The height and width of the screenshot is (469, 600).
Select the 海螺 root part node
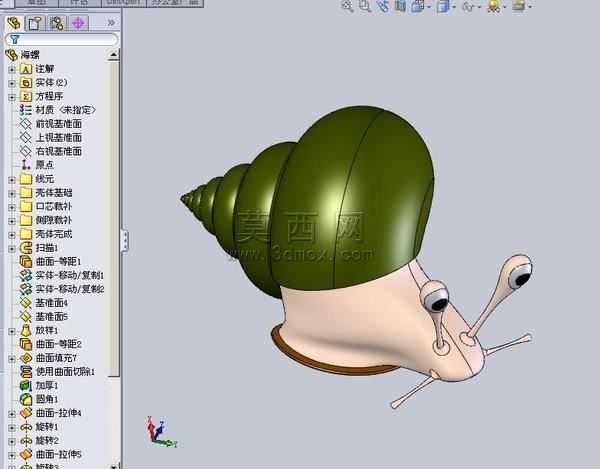pos(23,55)
